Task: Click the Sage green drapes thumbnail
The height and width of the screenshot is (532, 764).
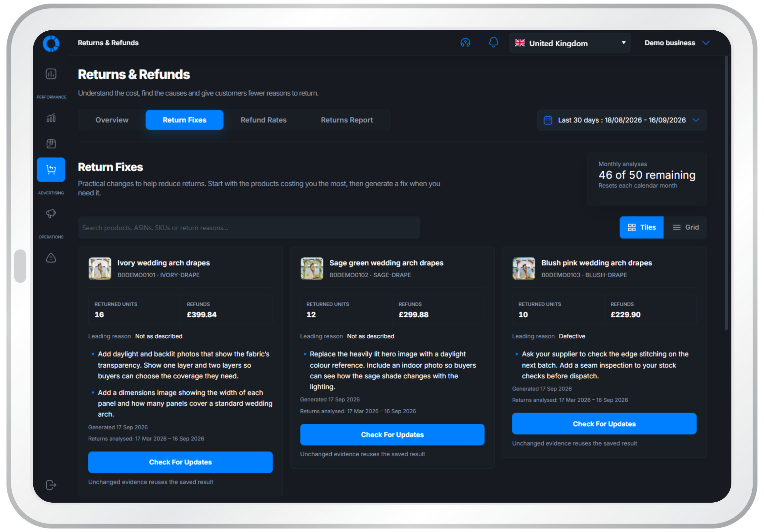Action: [312, 268]
